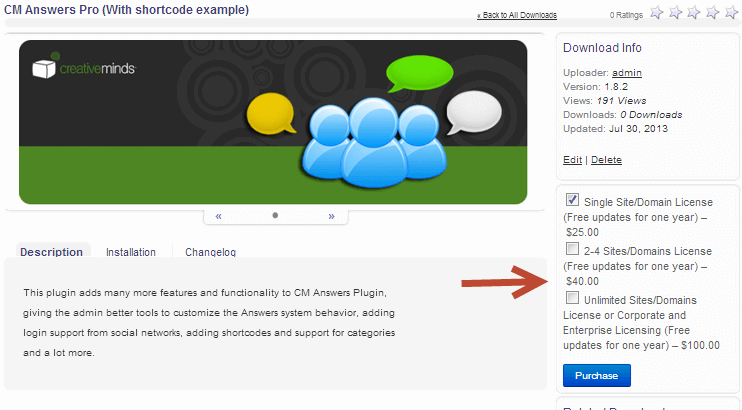This screenshot has height=410, width=742.
Task: Click the next slide arrow
Action: (x=331, y=215)
